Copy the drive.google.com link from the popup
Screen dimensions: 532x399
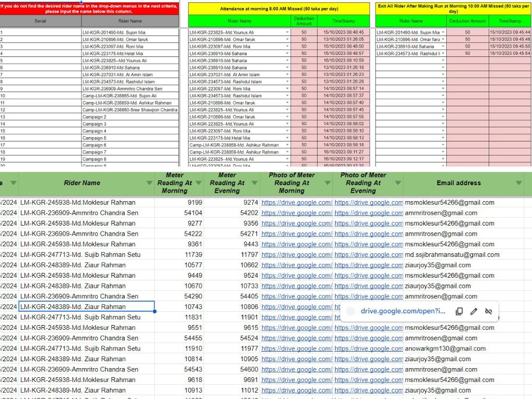click(459, 311)
